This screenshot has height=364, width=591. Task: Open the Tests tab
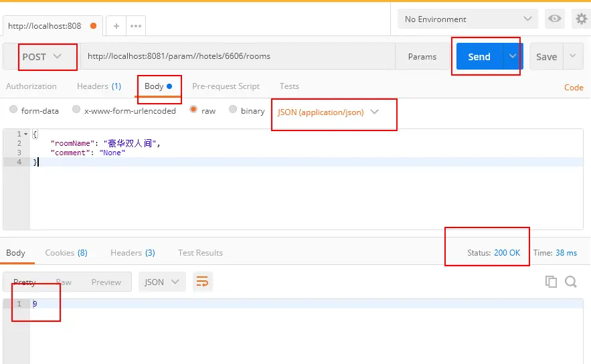pos(289,86)
